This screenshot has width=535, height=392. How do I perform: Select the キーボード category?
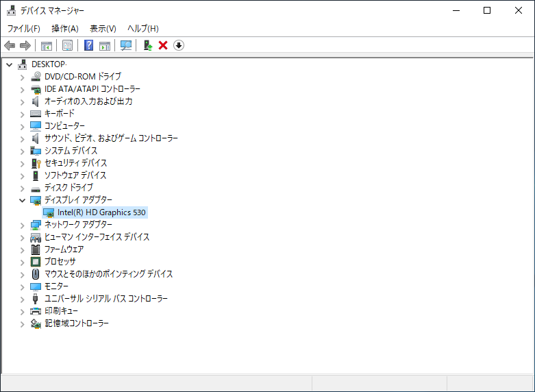tap(60, 114)
